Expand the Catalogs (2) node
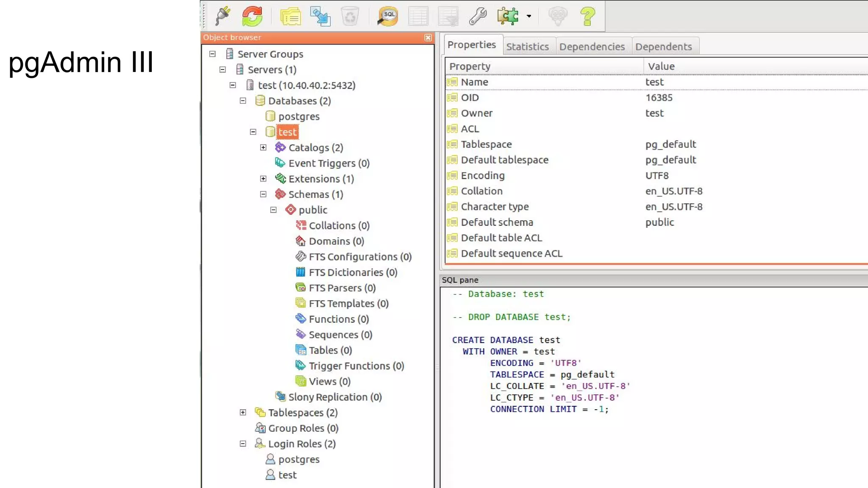 pos(263,147)
